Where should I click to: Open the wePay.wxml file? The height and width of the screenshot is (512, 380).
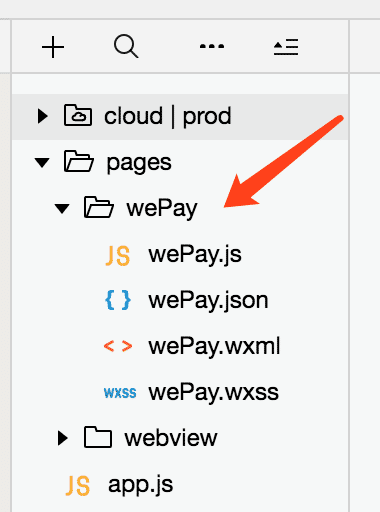(214, 347)
